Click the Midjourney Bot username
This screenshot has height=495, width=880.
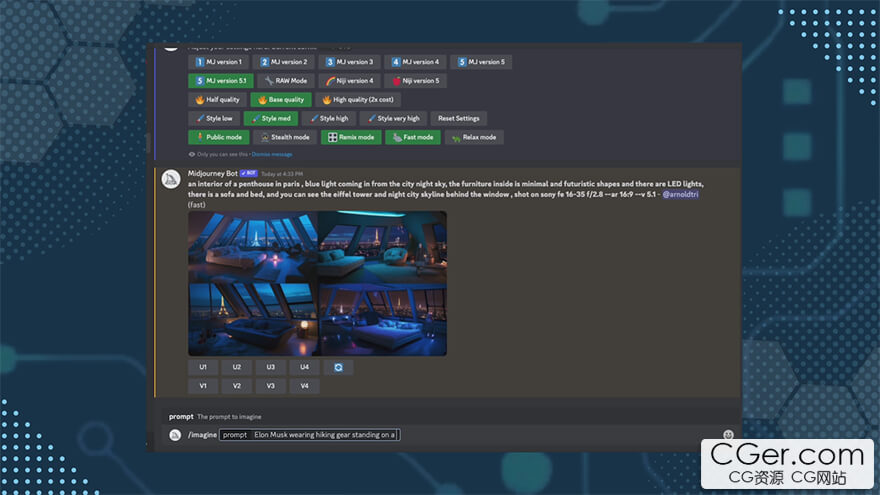[213, 173]
